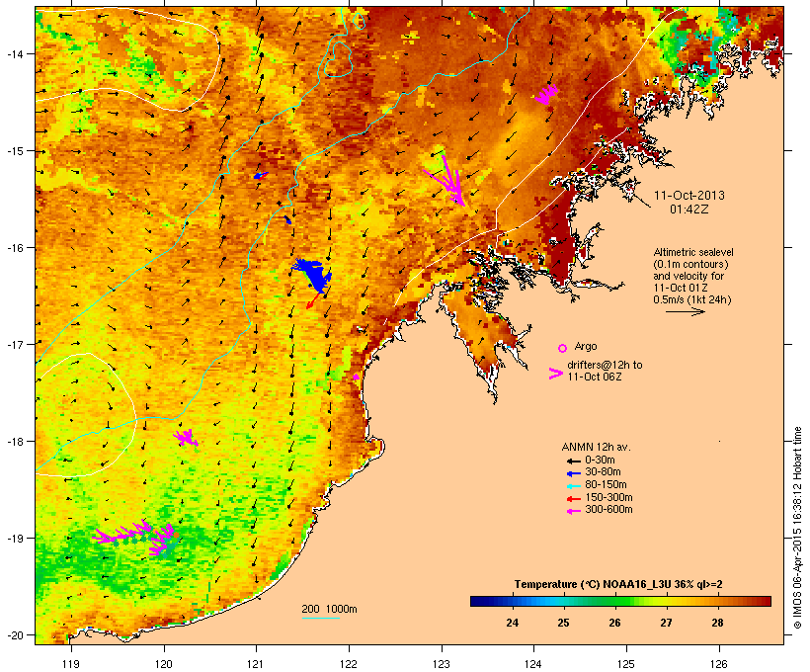Click the latitude axis label -20
810x672 pixels.
15,635
